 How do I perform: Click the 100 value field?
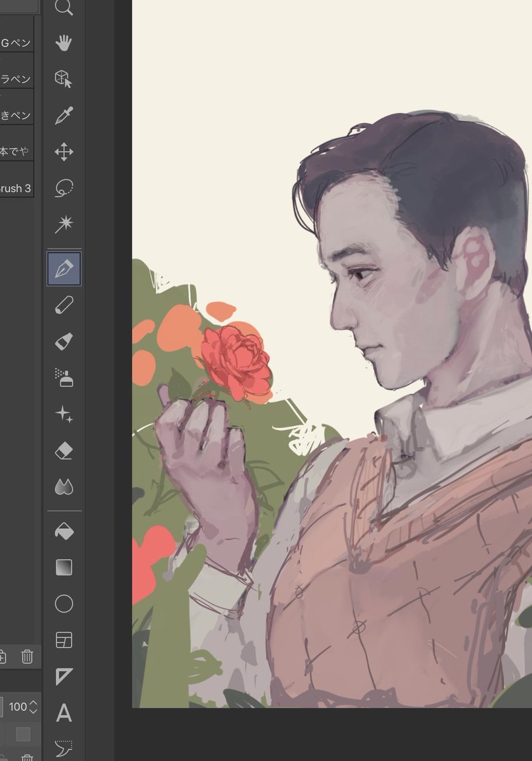click(18, 706)
